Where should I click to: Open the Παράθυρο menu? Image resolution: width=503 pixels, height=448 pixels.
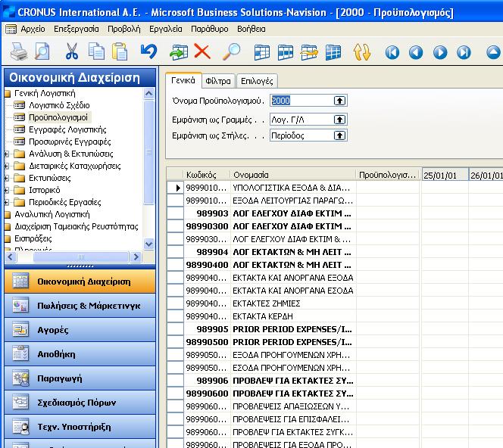[x=210, y=30]
